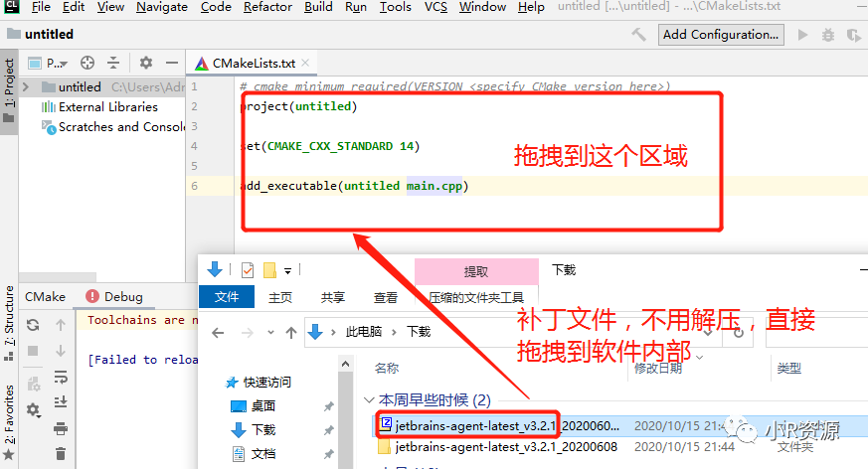Toggle the 2: Favorites side tab

click(8, 423)
